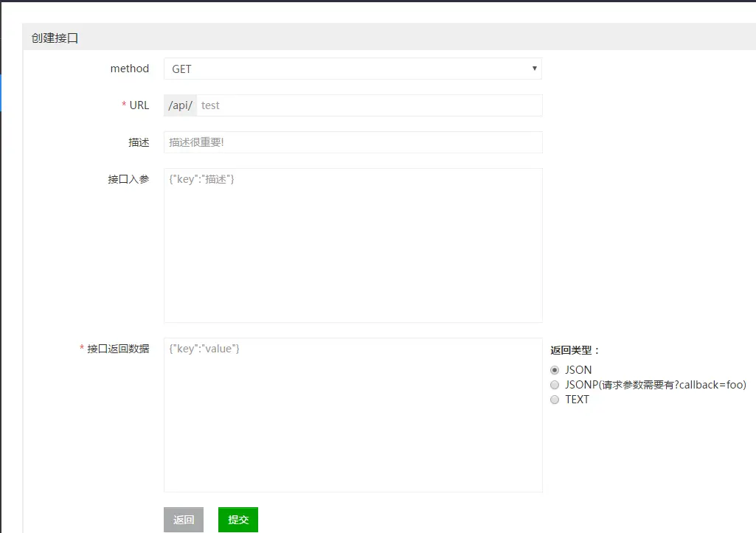Click the URL input field with 'test' placeholder
This screenshot has width=756, height=533.
(x=370, y=105)
